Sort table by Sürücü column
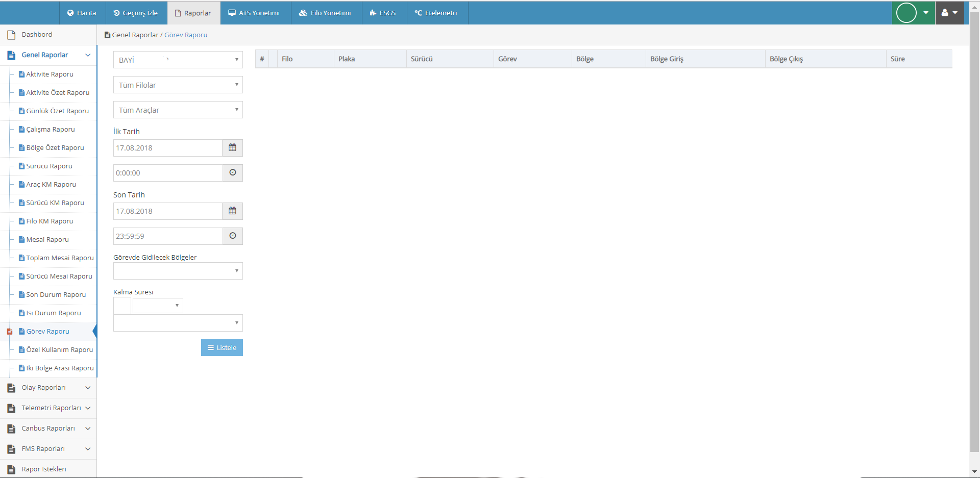980x478 pixels. point(450,59)
